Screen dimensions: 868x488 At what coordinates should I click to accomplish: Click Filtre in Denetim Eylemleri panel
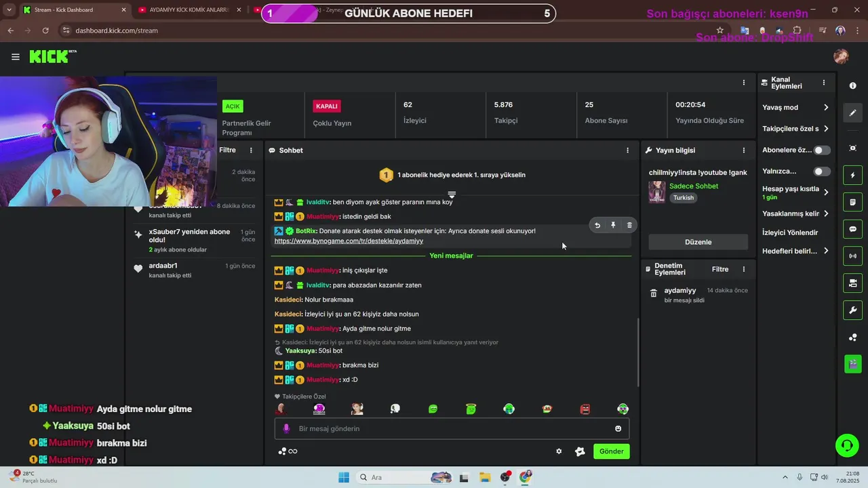click(x=720, y=269)
